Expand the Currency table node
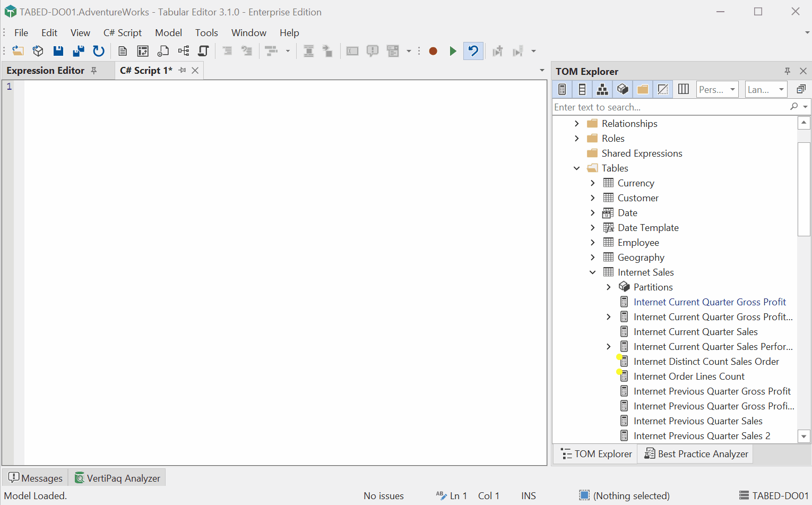812x505 pixels. (593, 183)
